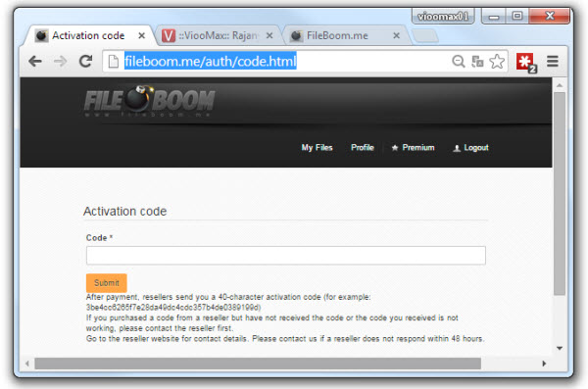Switch to the ::ViooMax:: Rajan tab
The image size is (588, 389).
[x=219, y=35]
